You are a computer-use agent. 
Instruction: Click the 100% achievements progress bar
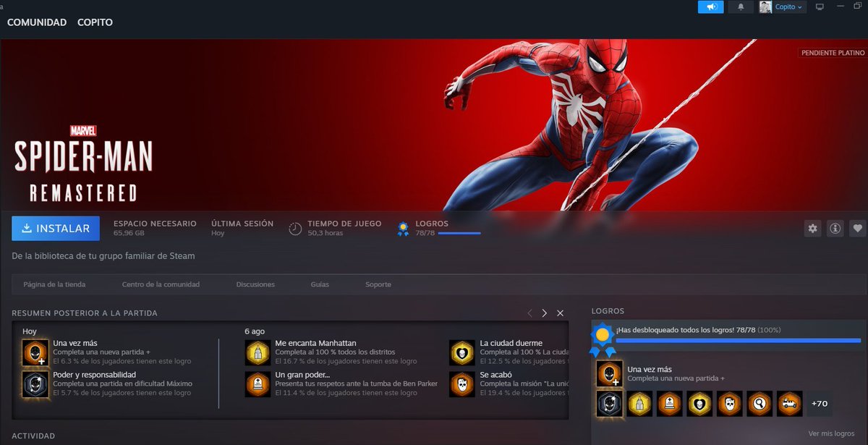739,340
